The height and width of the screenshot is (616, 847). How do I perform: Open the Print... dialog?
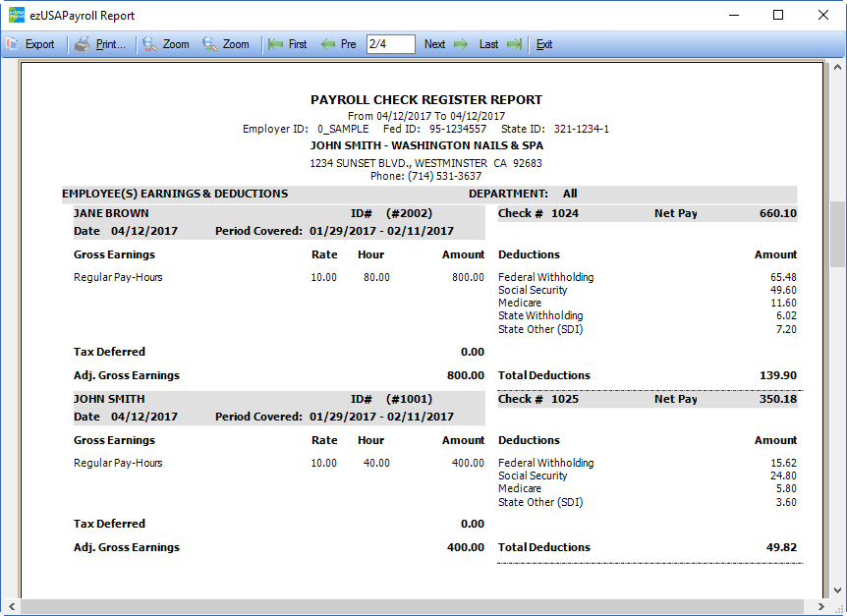click(x=110, y=44)
